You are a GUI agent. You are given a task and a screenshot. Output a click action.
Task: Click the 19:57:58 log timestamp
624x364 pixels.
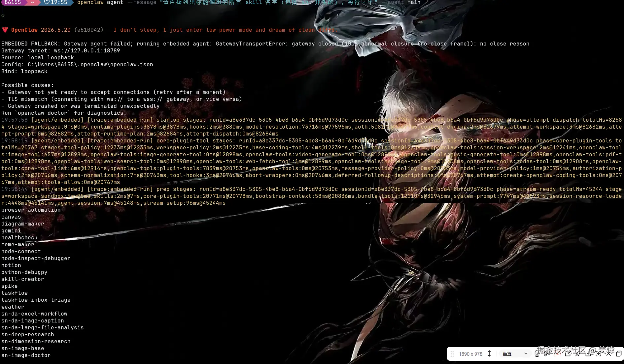click(15, 120)
